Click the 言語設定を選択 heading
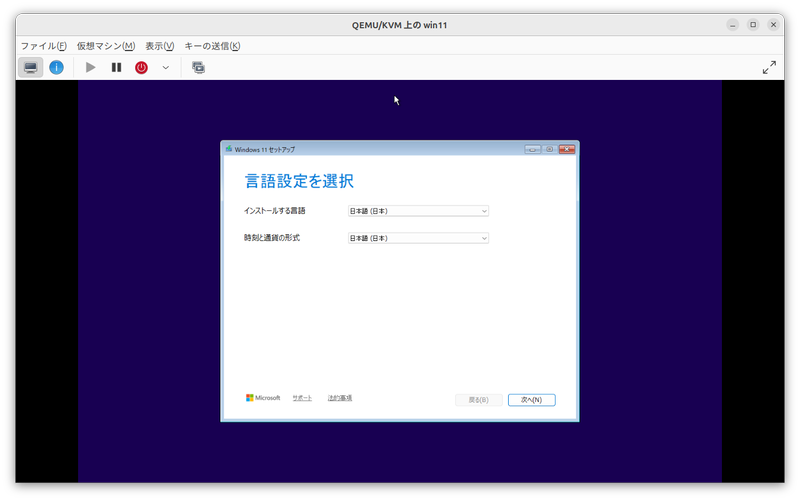This screenshot has width=800, height=500. click(299, 181)
